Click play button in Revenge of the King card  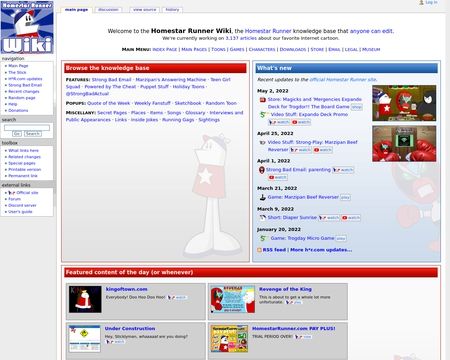pos(294,302)
